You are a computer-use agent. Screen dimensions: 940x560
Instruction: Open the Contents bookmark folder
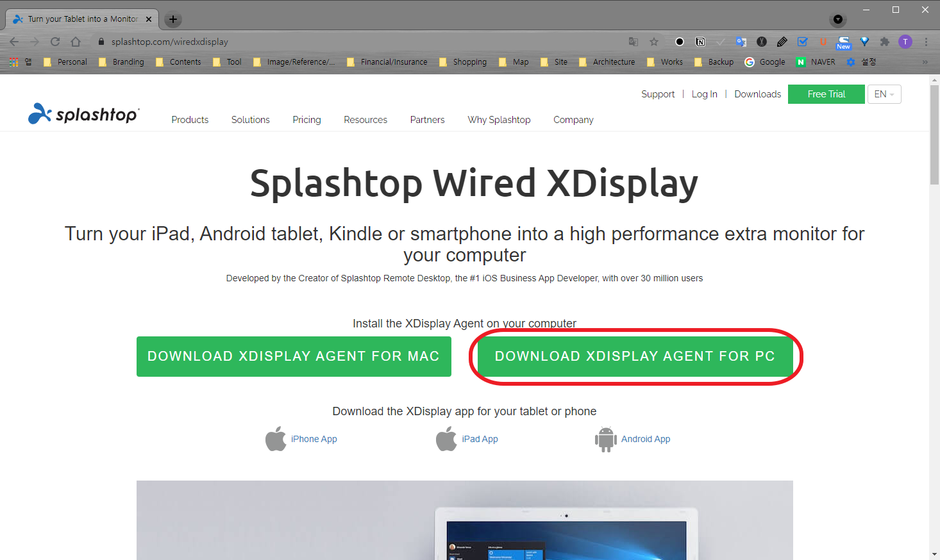coord(178,62)
